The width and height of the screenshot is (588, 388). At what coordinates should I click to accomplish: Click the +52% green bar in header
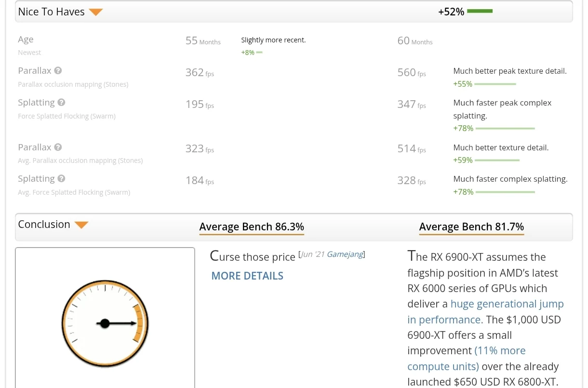pos(480,11)
